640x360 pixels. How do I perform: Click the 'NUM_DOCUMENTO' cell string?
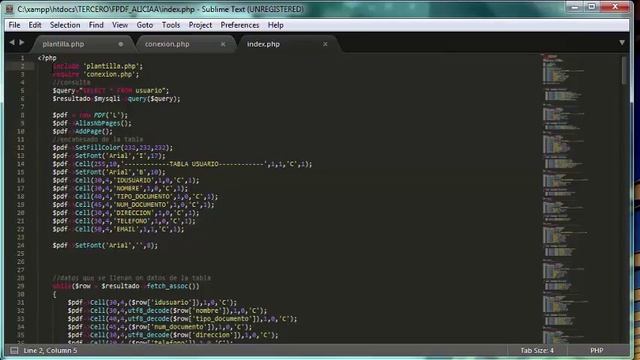[142, 205]
